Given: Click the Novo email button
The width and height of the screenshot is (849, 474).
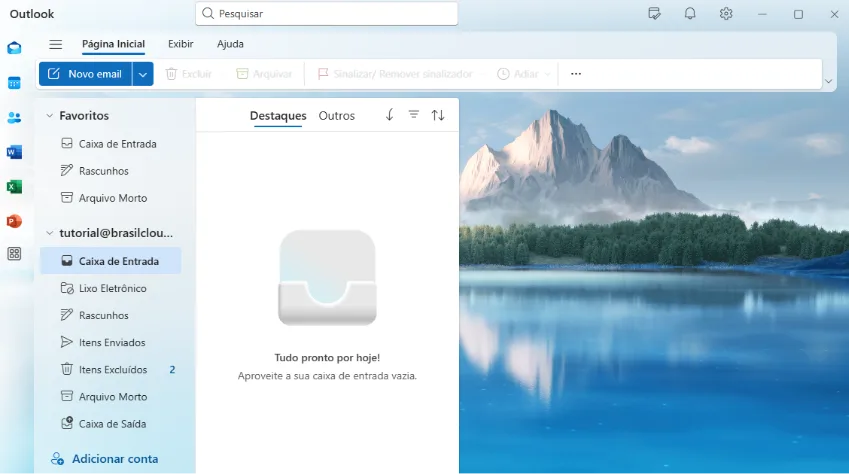Looking at the screenshot, I should tap(85, 74).
